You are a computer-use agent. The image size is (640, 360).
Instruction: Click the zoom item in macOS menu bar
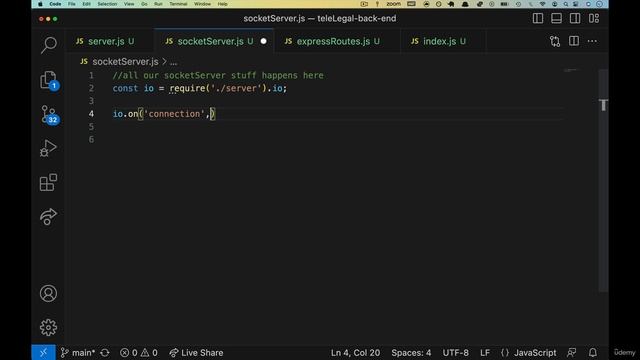coord(393,4)
